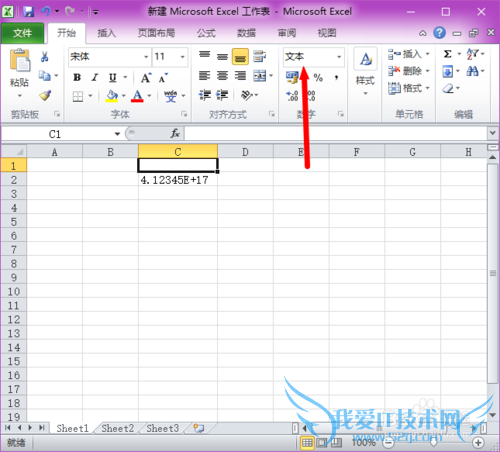Select cell with 4.12345E+17
The image size is (500, 452).
[178, 180]
